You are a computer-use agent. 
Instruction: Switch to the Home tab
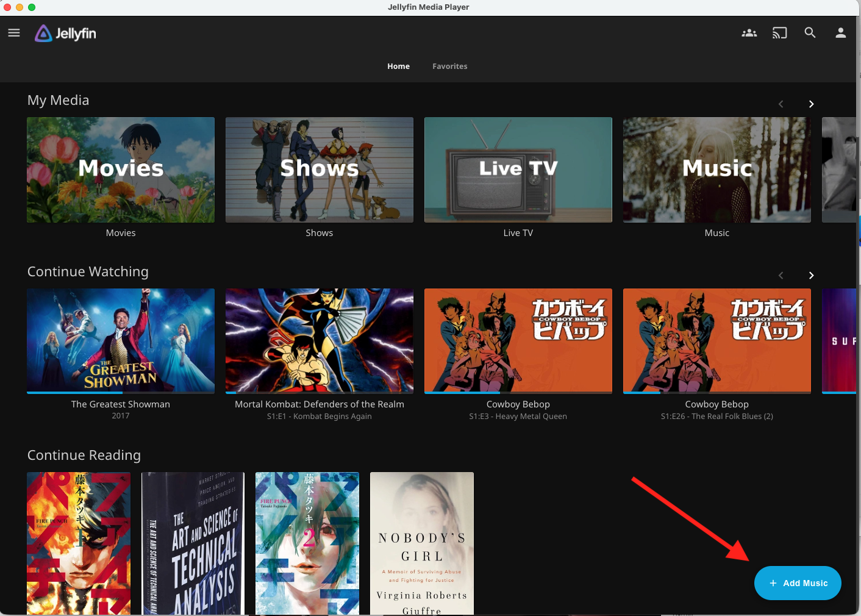click(398, 66)
